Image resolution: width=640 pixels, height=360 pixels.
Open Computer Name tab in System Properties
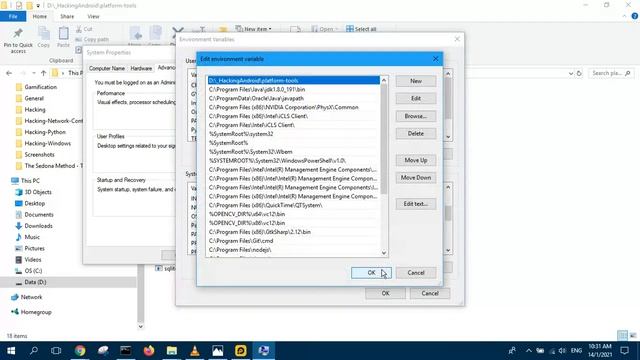point(107,68)
